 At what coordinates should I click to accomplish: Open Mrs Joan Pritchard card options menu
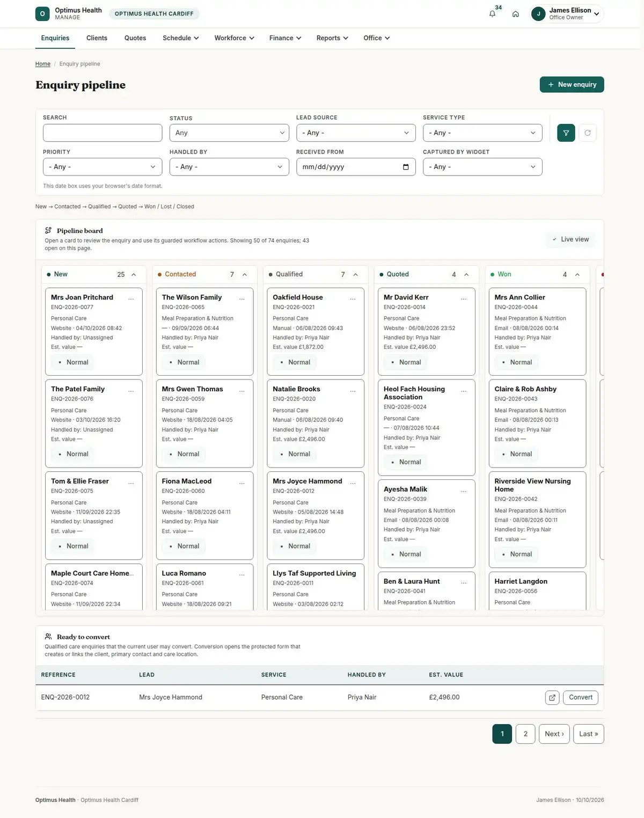(x=131, y=298)
